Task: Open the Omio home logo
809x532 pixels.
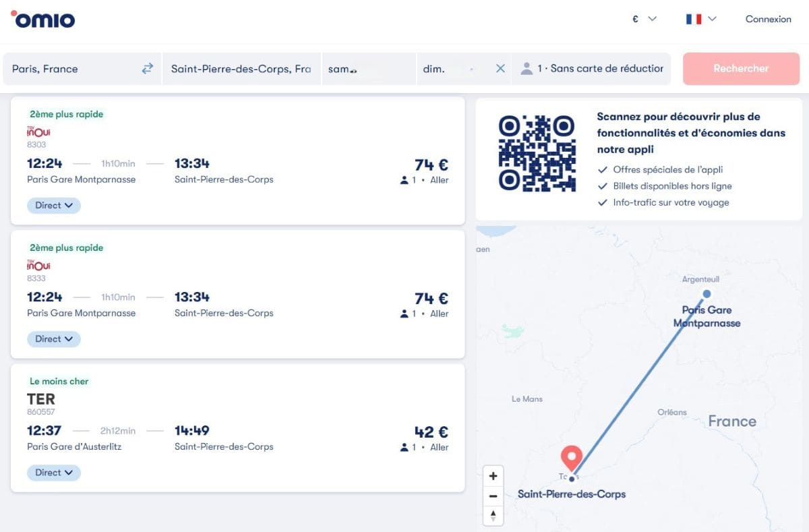Action: click(x=42, y=19)
